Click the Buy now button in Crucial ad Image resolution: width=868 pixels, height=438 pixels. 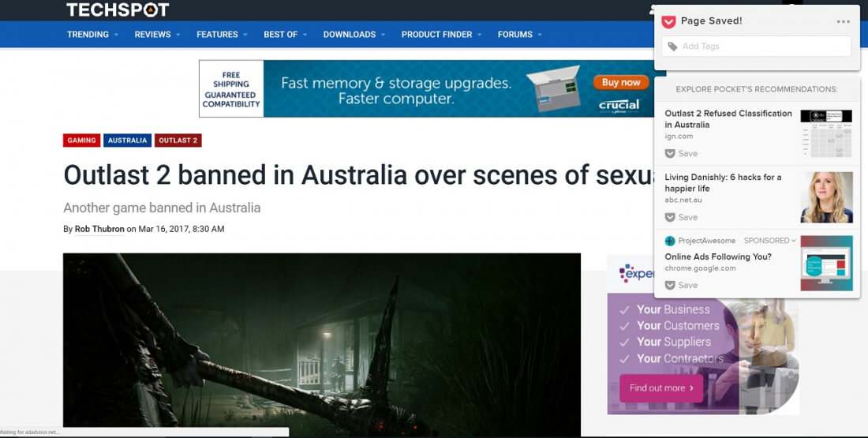coord(621,83)
